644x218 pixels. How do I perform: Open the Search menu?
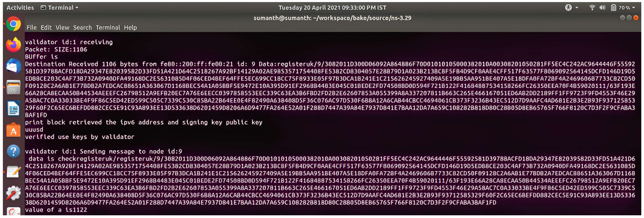82,28
